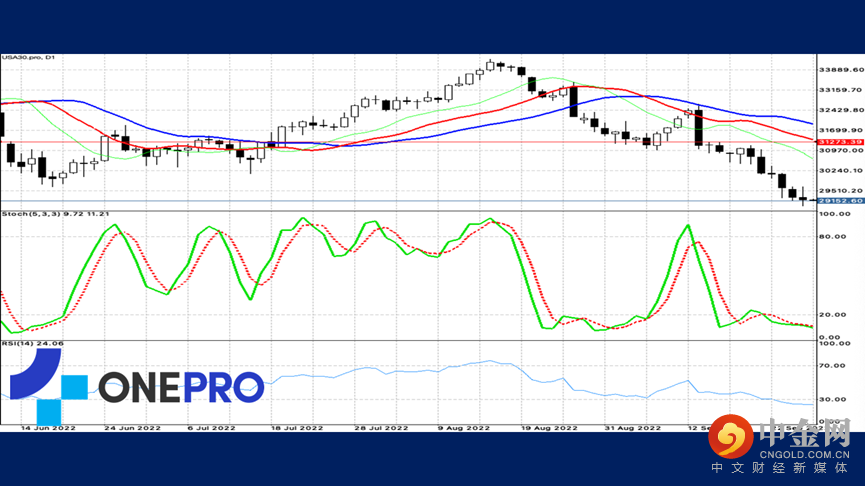Click the RSI(14) 24.06 indicator label
The height and width of the screenshot is (486, 865).
(33, 344)
